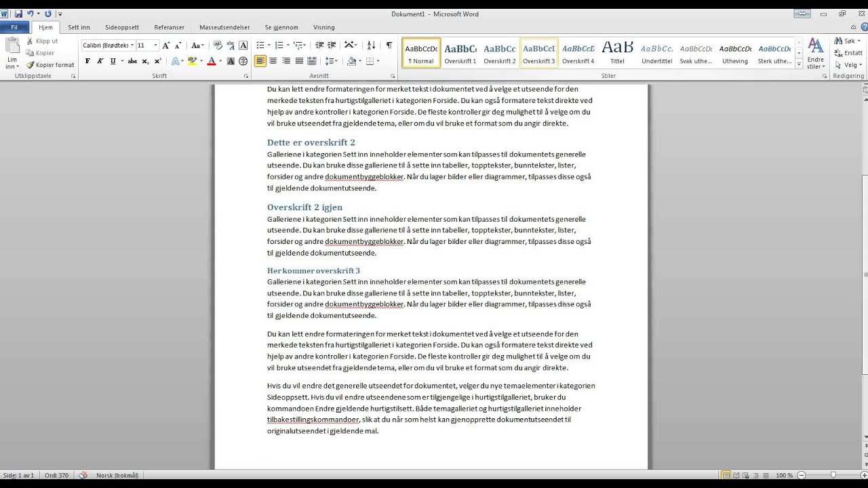Toggle strikethrough abc formatting
This screenshot has height=488, width=868.
[132, 61]
